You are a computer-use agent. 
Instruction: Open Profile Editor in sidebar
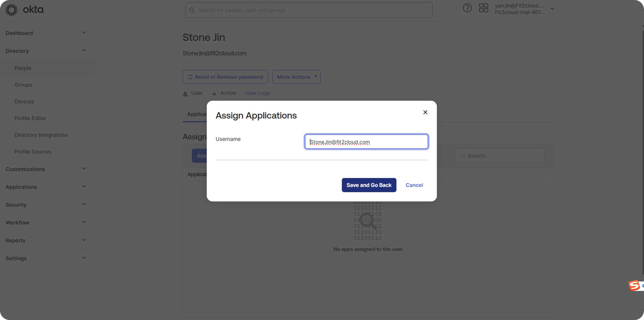pyautogui.click(x=30, y=118)
